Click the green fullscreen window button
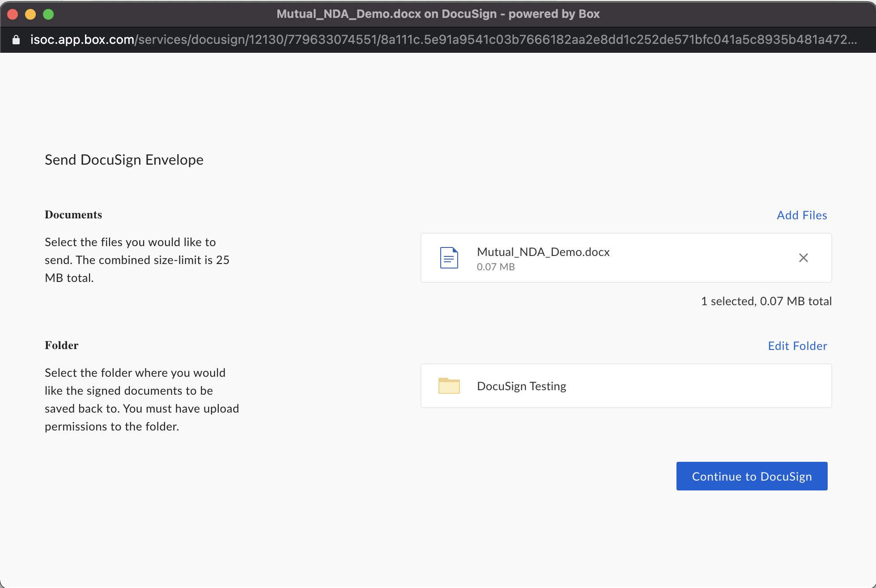The height and width of the screenshot is (588, 876). click(48, 14)
